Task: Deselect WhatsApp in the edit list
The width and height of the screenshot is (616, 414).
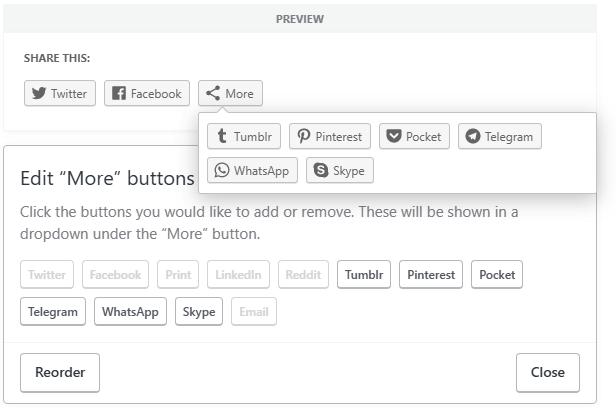Action: pyautogui.click(x=130, y=312)
